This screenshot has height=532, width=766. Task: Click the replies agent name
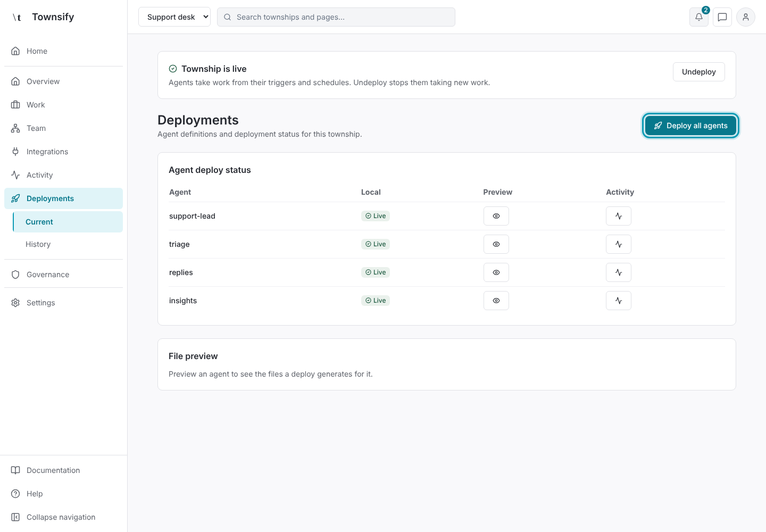coord(181,272)
